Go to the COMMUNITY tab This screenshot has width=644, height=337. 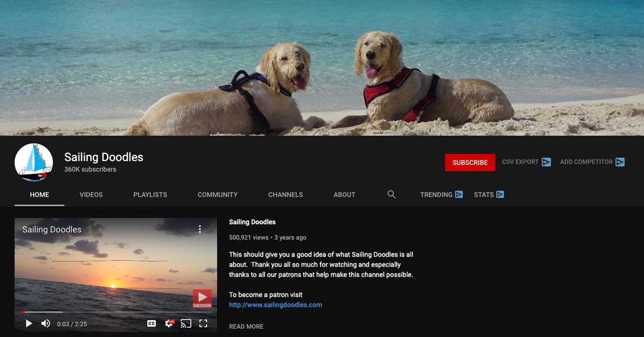(x=218, y=195)
